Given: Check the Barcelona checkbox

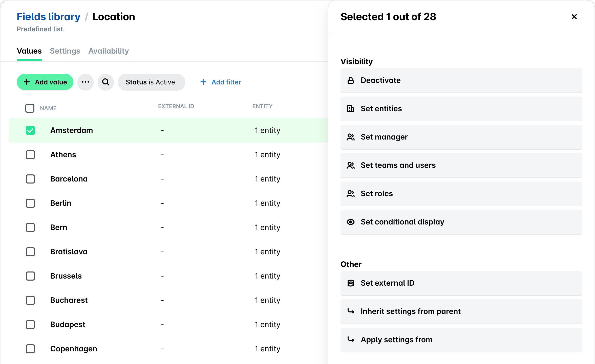Looking at the screenshot, I should pos(30,179).
